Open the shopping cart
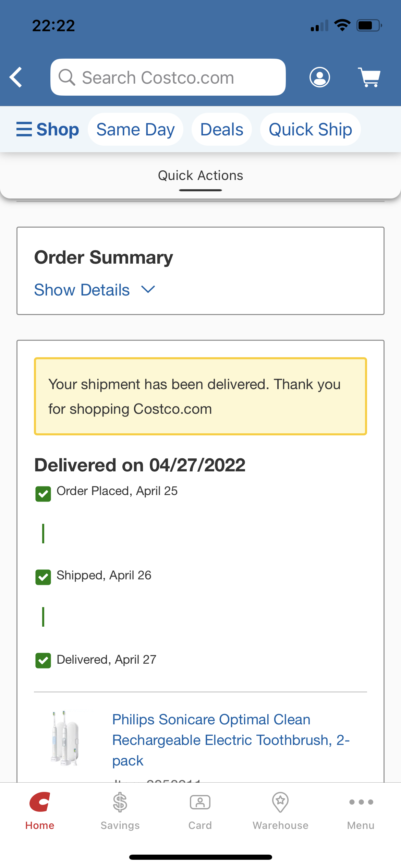 point(369,77)
